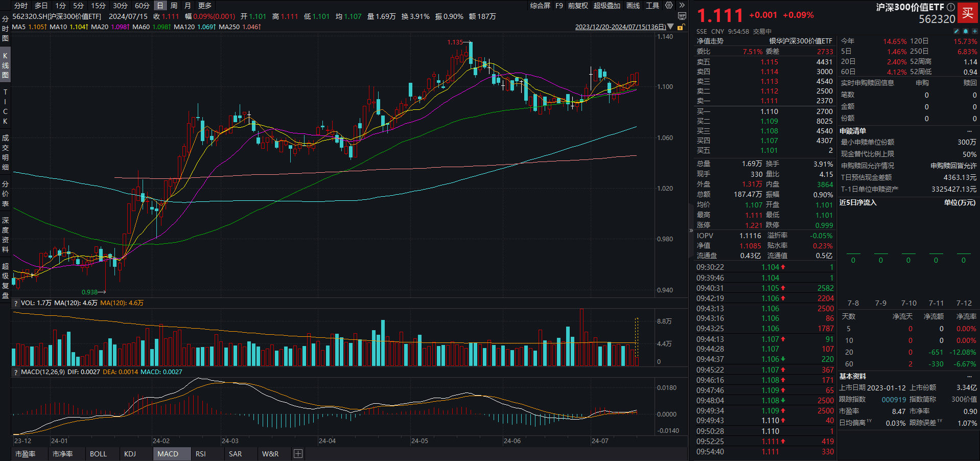Open the 成交明细 trade detail panel
Screen dimensions: 980x461
tap(5, 156)
